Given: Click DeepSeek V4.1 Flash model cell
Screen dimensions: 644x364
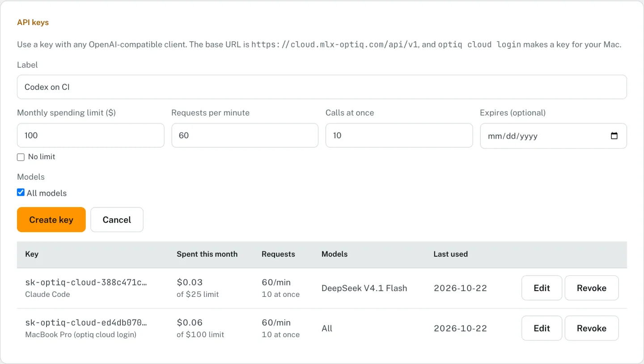Looking at the screenshot, I should coord(364,288).
